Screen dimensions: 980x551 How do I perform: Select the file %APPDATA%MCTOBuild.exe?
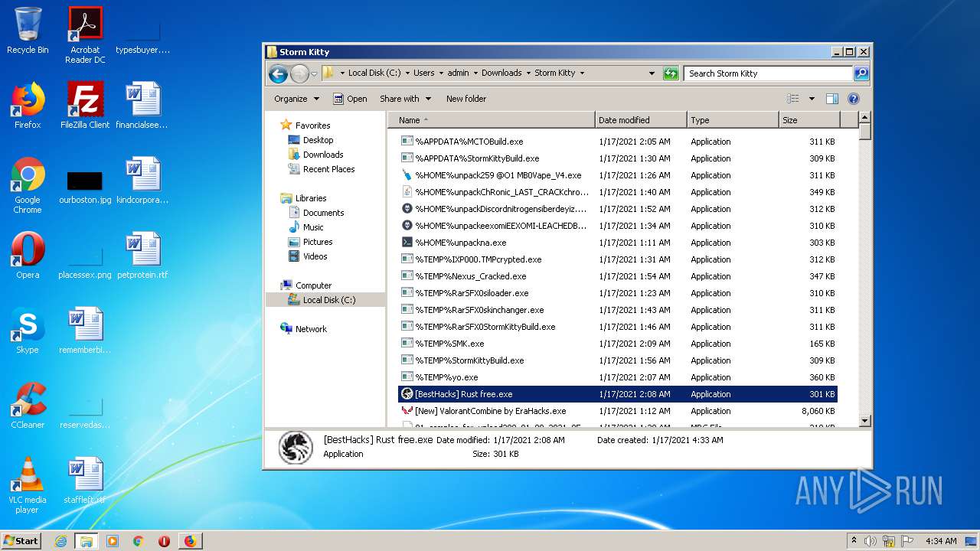click(618, 142)
